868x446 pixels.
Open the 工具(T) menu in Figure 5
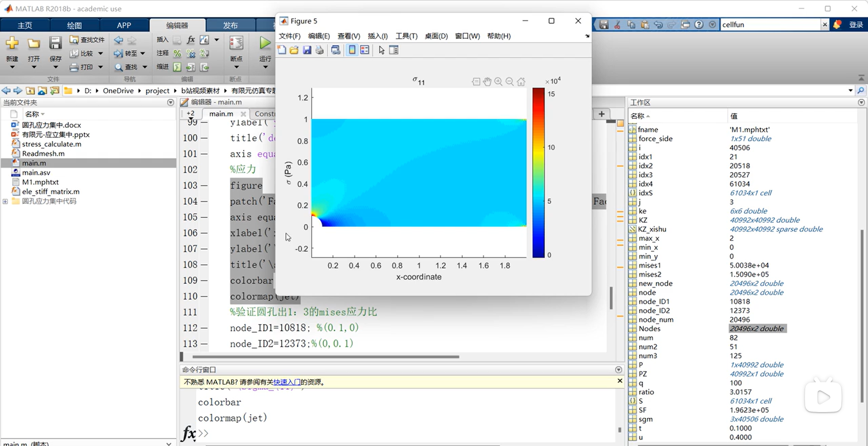406,36
